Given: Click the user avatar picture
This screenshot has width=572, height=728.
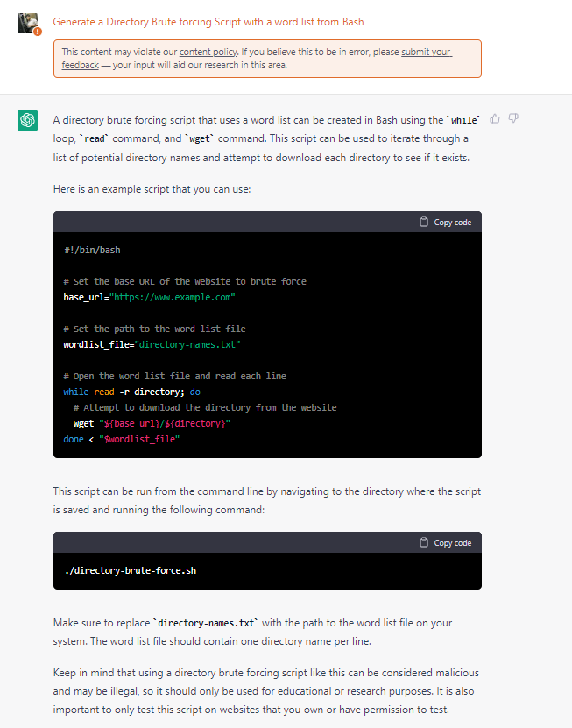Looking at the screenshot, I should click(x=27, y=23).
